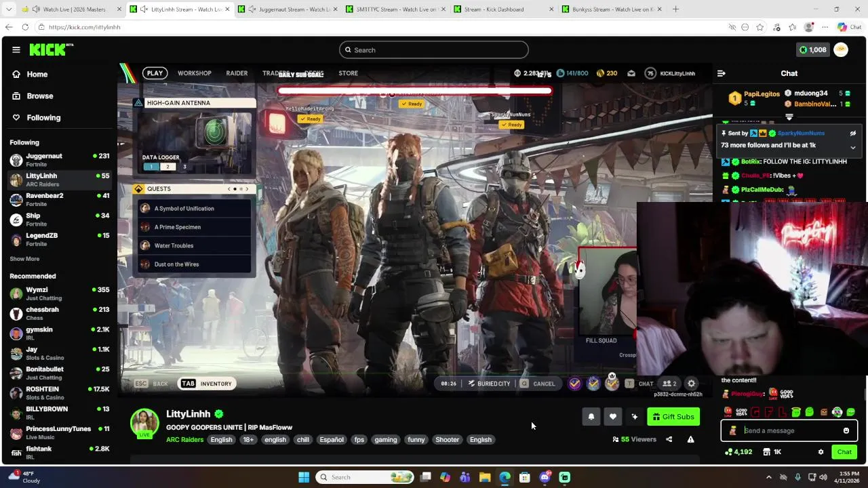Image resolution: width=868 pixels, height=488 pixels.
Task: Refresh the browser page
Action: coord(25,27)
